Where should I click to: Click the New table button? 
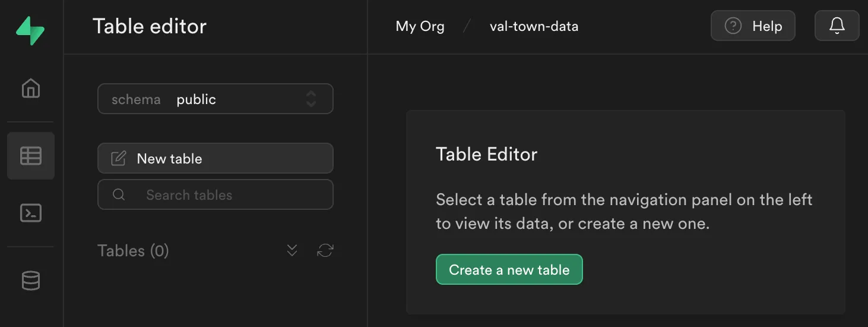click(x=215, y=158)
